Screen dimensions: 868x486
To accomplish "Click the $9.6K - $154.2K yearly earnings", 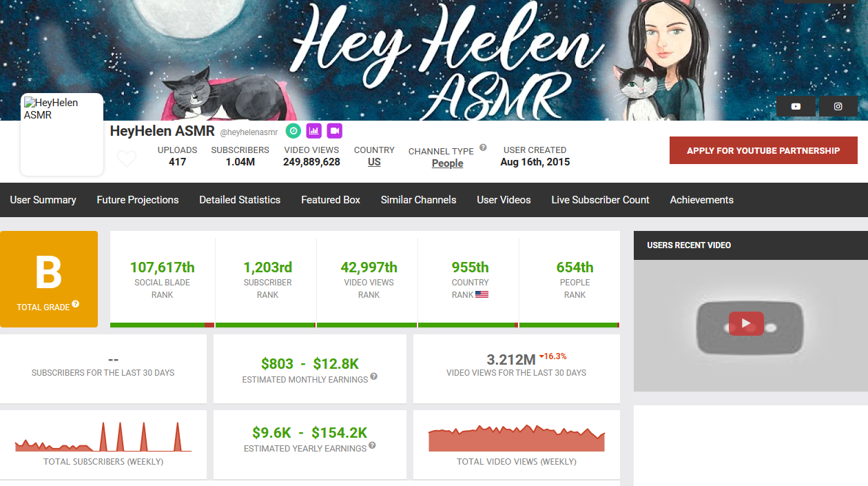I will 309,433.
